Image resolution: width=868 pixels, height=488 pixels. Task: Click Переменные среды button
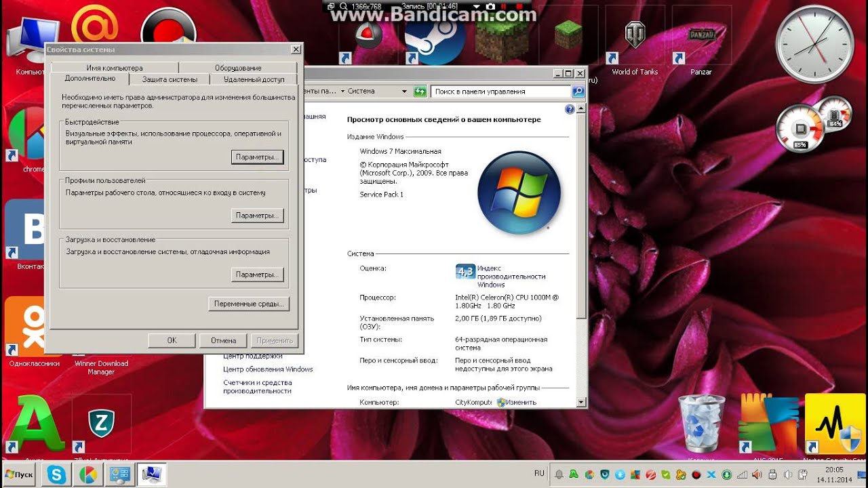[x=249, y=304]
